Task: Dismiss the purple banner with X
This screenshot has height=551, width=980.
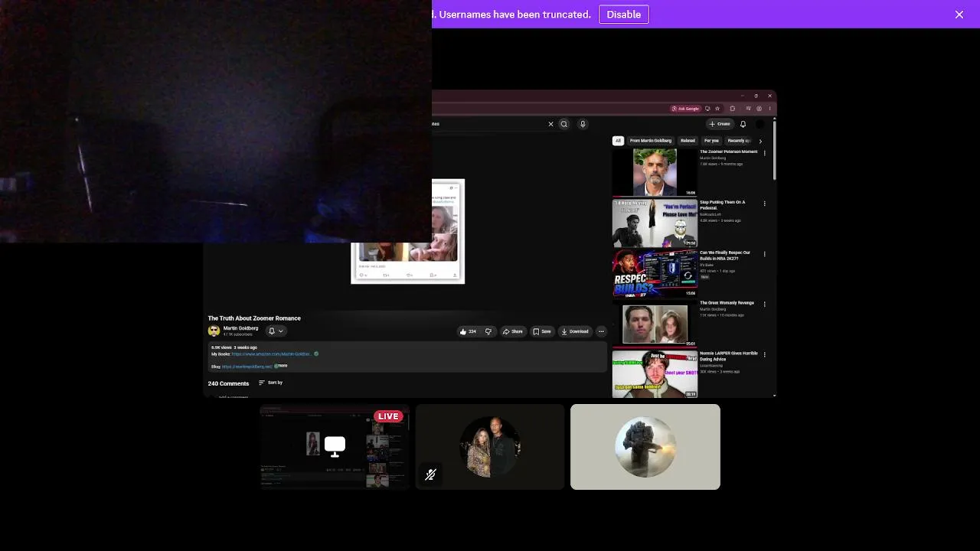Action: [959, 15]
